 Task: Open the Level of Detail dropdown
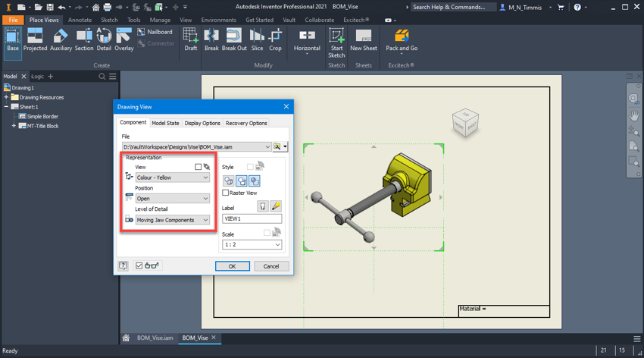173,220
